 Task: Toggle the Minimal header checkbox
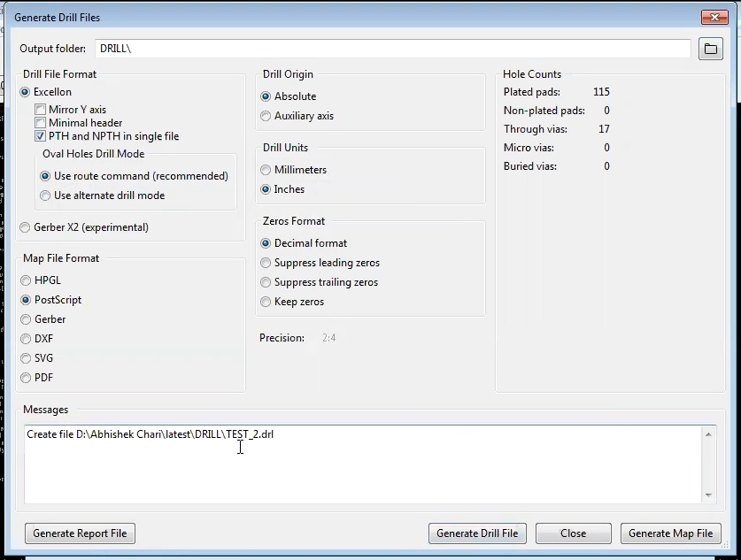(41, 123)
